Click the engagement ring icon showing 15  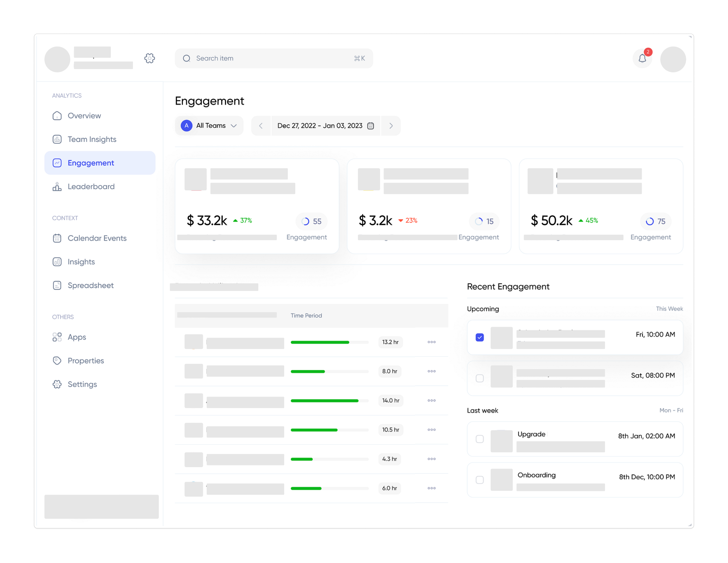pyautogui.click(x=479, y=221)
